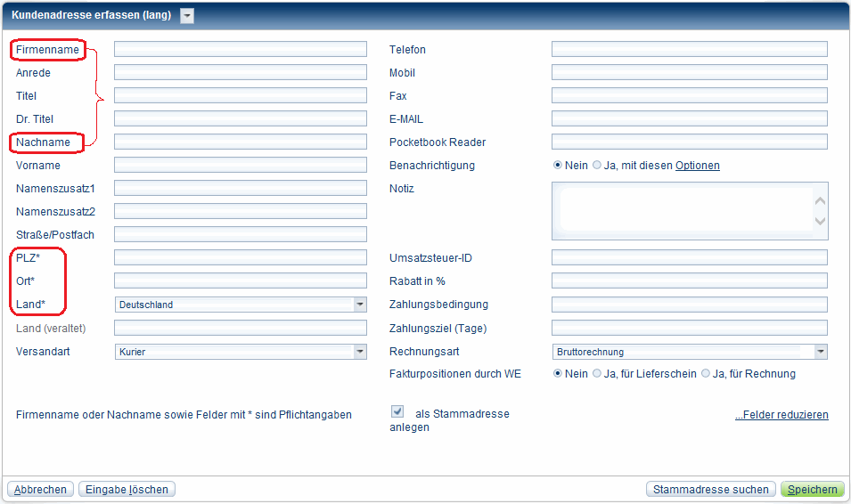This screenshot has width=851, height=504.
Task: Select 'Ja, mit diesen Optionen' radio button
Action: coord(597,166)
